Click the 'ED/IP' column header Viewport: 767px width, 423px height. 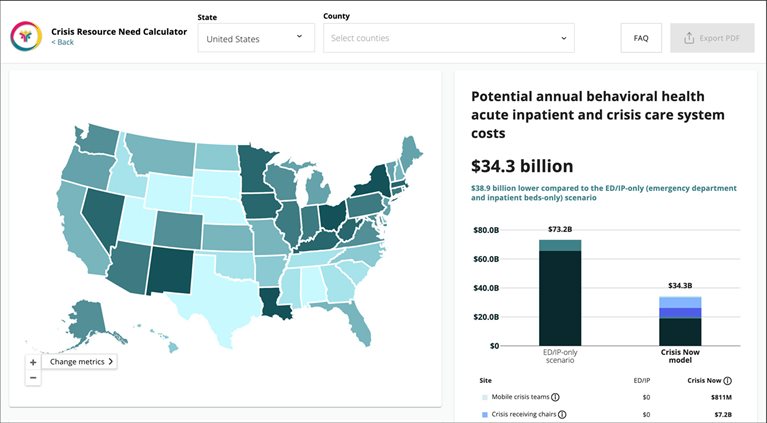[x=641, y=380]
